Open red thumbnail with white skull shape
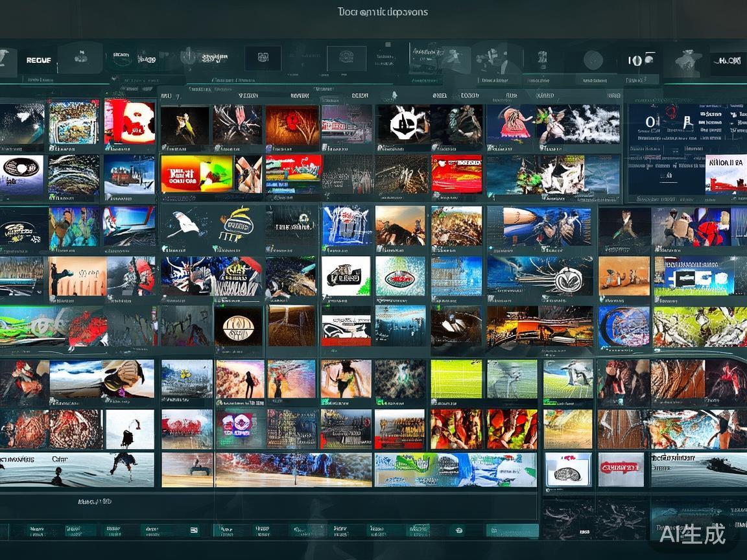The width and height of the screenshot is (747, 560). [130, 122]
